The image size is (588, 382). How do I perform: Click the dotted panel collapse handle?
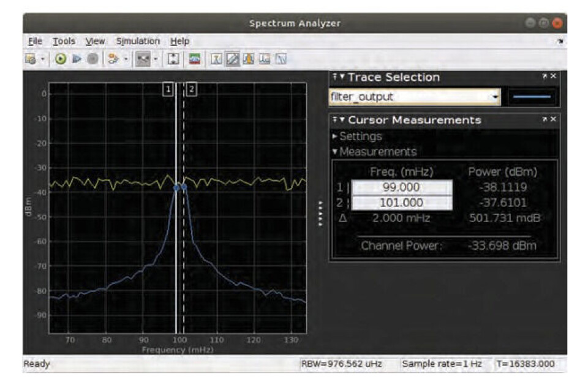point(320,213)
